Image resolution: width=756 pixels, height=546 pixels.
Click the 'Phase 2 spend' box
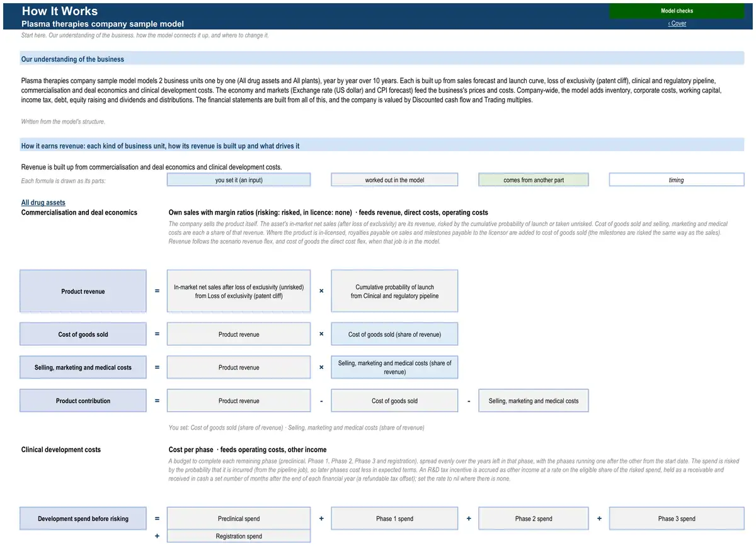[534, 519]
